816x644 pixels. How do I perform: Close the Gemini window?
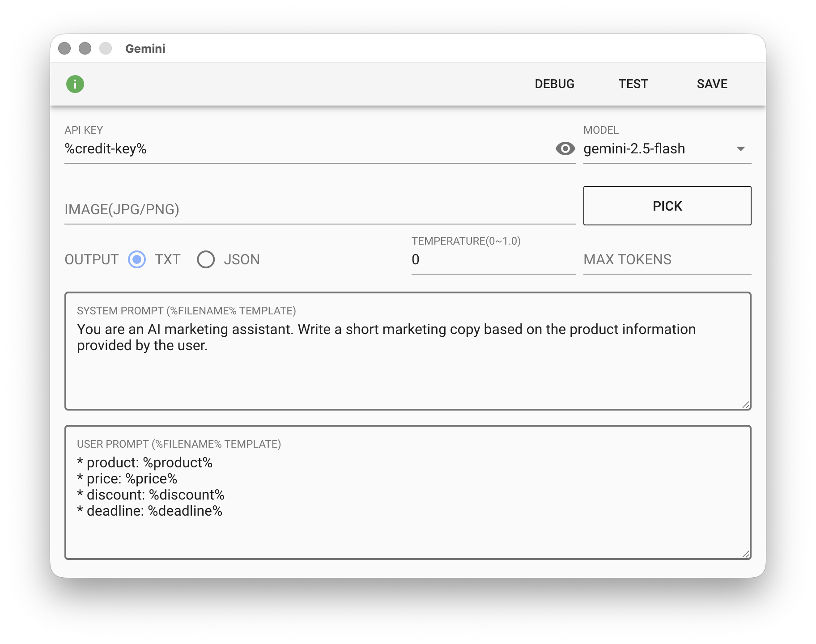64,48
